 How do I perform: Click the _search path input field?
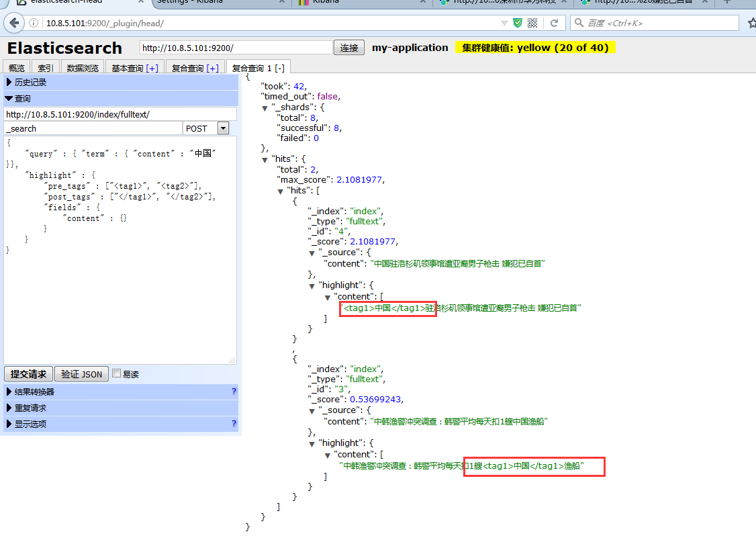point(93,128)
